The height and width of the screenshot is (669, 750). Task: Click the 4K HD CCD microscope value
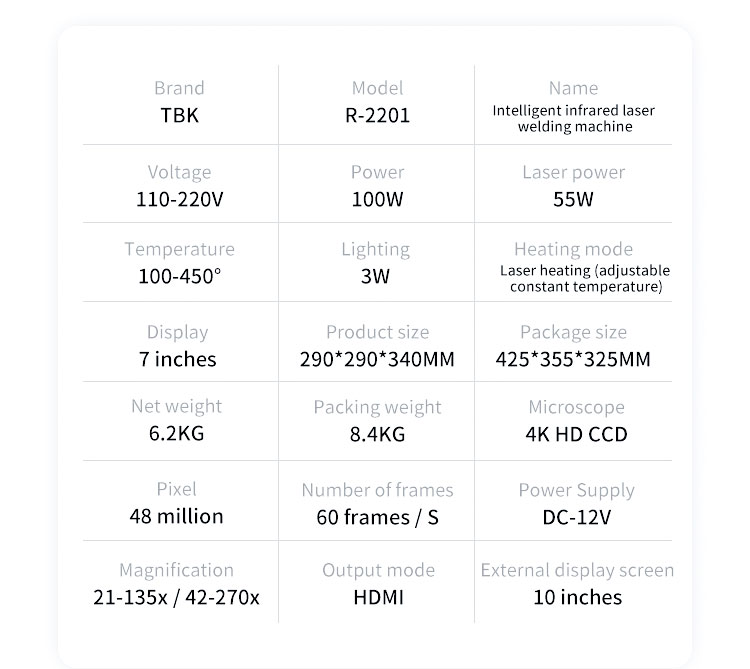(x=576, y=434)
